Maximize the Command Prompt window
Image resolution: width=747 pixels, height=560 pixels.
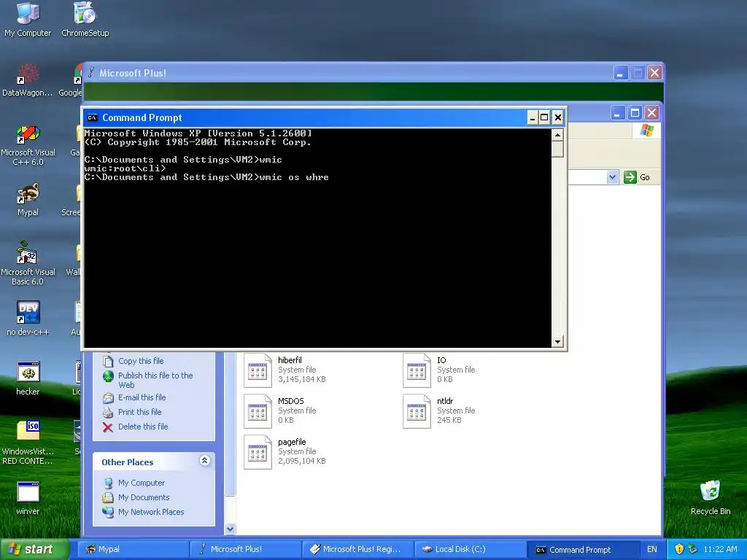tap(544, 117)
